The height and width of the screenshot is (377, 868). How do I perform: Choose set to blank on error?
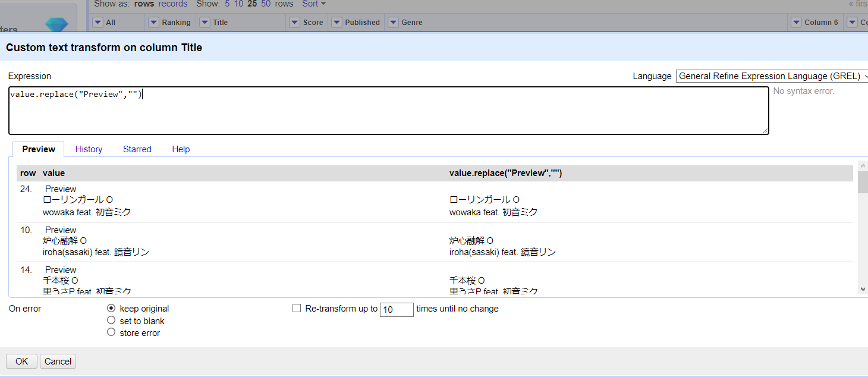tap(111, 321)
